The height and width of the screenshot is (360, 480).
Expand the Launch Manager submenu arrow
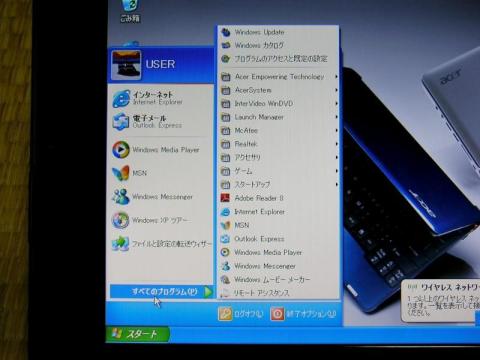[x=336, y=117]
